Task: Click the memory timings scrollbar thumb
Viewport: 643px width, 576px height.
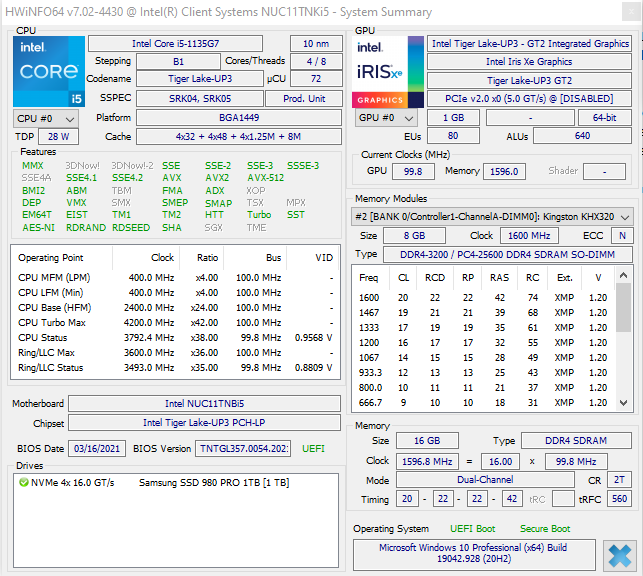Action: pyautogui.click(x=623, y=307)
